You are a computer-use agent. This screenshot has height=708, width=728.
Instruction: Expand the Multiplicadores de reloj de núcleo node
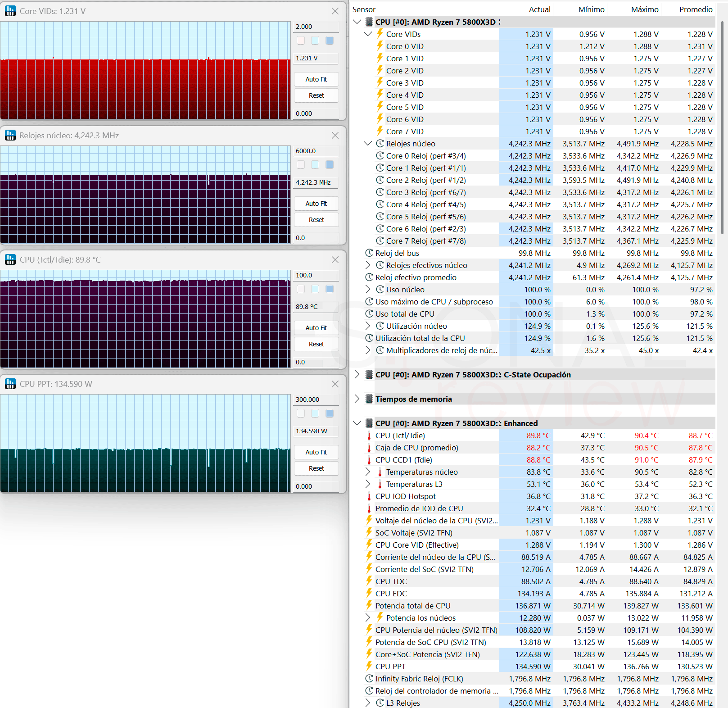pyautogui.click(x=368, y=350)
